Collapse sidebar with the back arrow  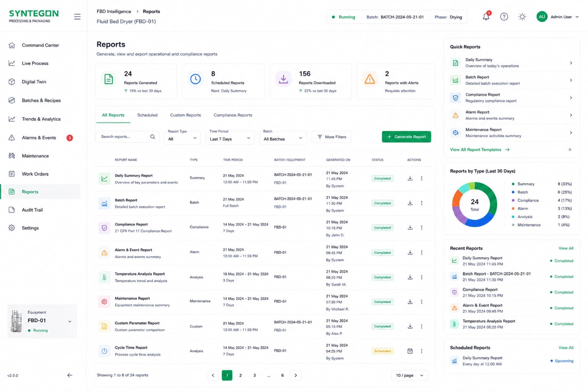click(x=70, y=375)
